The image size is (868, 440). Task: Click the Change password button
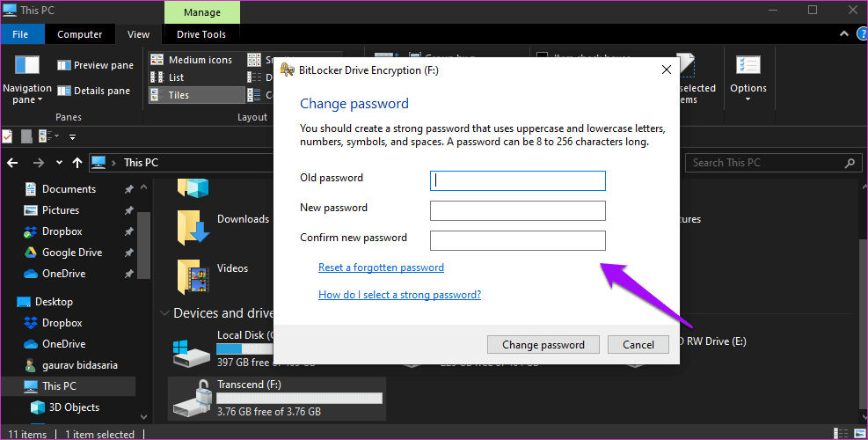point(543,345)
